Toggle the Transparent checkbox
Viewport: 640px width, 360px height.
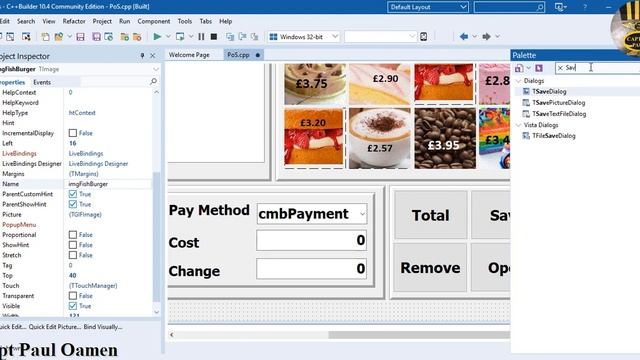(x=73, y=296)
